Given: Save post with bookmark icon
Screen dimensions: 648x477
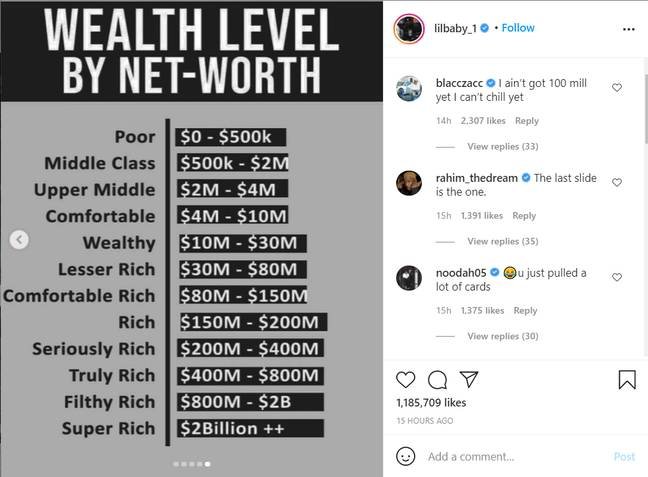Looking at the screenshot, I should pyautogui.click(x=627, y=379).
